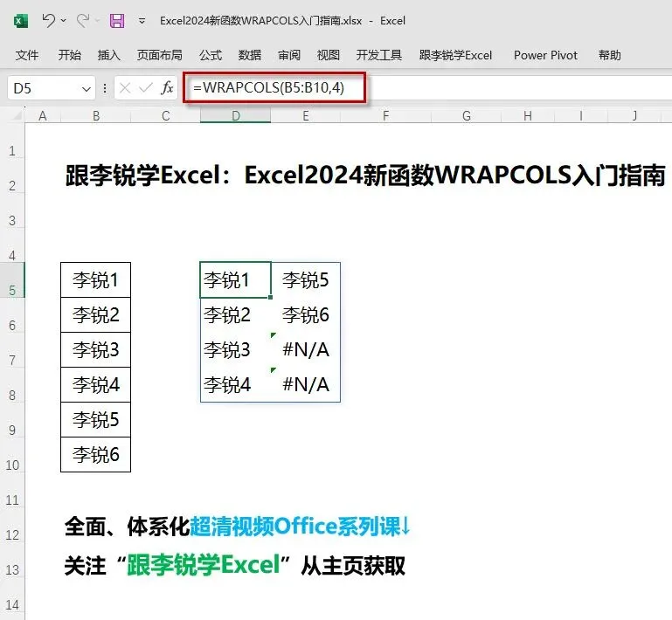Select cell B6 containing 李锐2

95,314
